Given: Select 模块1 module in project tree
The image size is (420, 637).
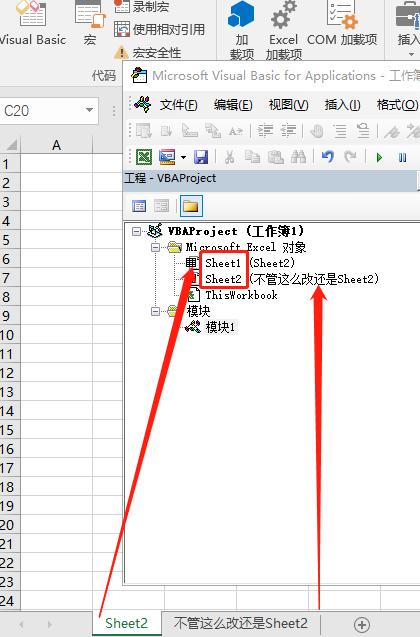Looking at the screenshot, I should (x=220, y=327).
